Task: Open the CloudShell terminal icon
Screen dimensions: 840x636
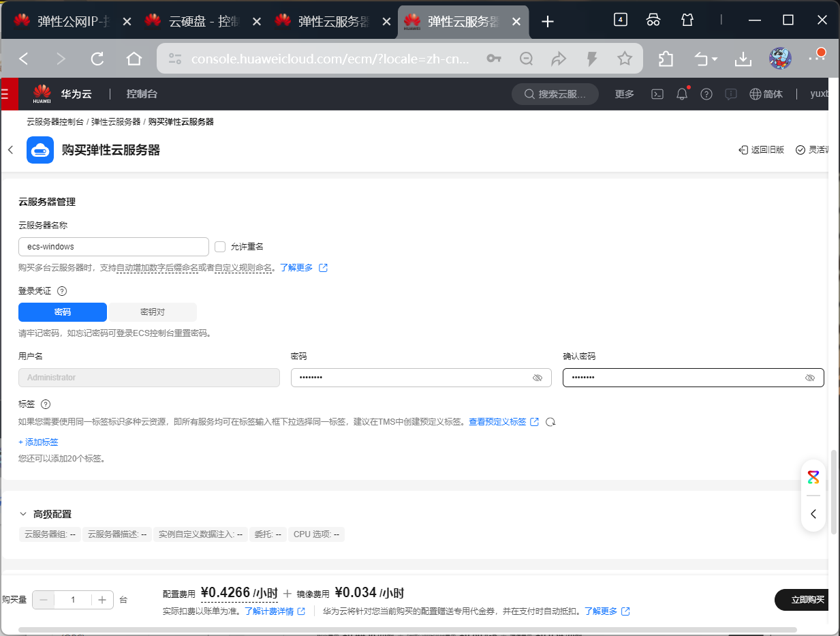Action: [x=657, y=94]
